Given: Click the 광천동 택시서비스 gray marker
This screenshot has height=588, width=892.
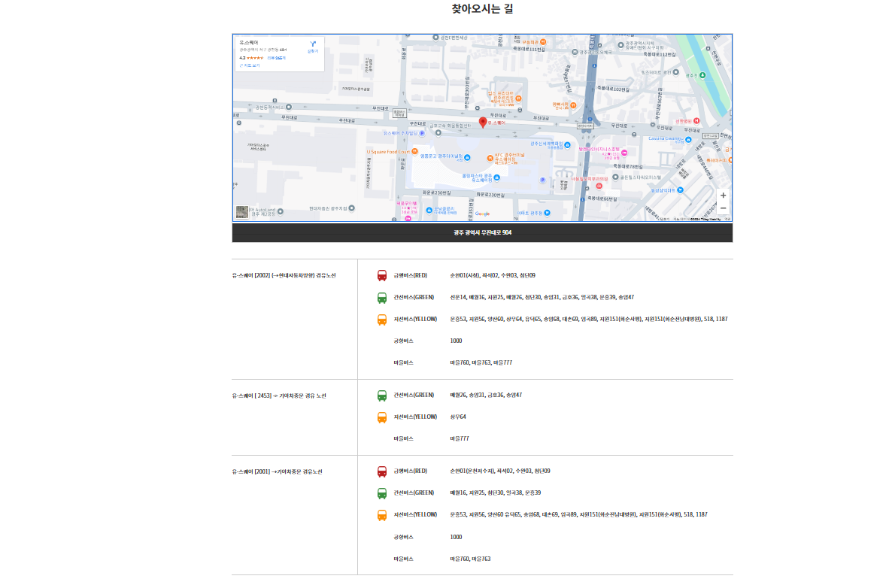Looking at the screenshot, I should click(289, 107).
